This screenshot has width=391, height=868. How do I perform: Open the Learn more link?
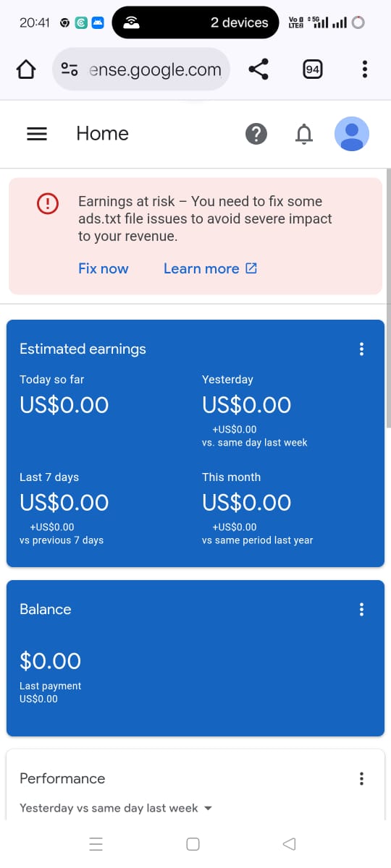(210, 268)
